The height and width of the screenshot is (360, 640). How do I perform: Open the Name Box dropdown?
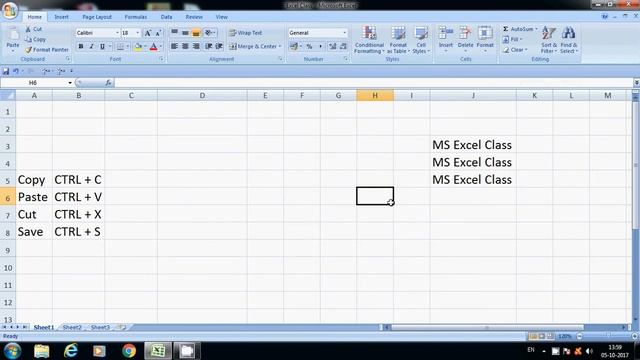click(70, 83)
